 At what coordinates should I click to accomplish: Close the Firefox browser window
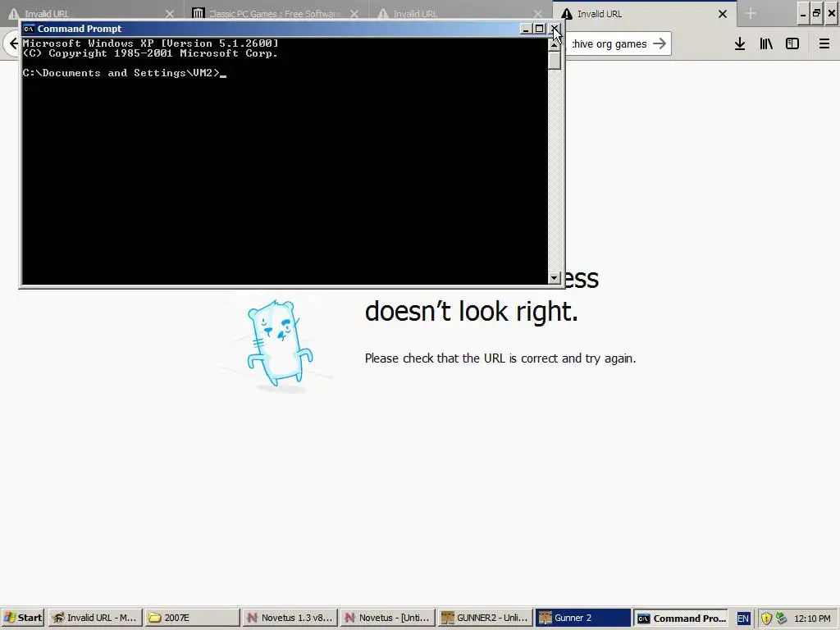(832, 14)
